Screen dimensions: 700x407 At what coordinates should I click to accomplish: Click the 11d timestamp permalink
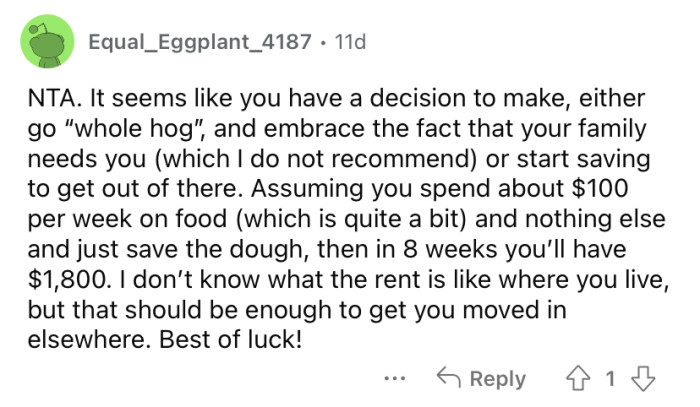coord(351,43)
